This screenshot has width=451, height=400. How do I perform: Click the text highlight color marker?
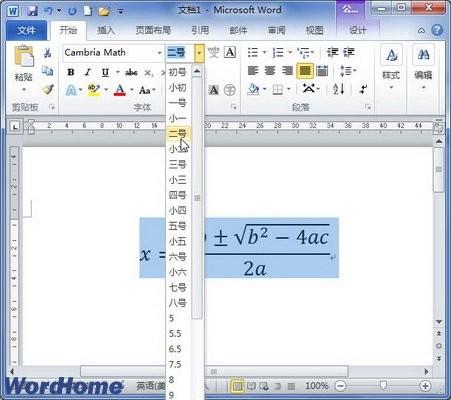click(x=94, y=90)
